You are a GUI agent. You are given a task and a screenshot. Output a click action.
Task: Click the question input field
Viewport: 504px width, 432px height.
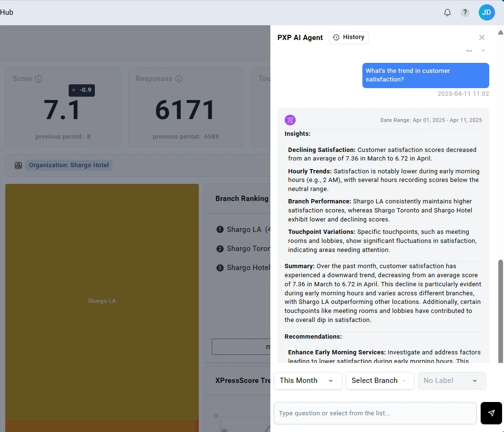coord(375,413)
